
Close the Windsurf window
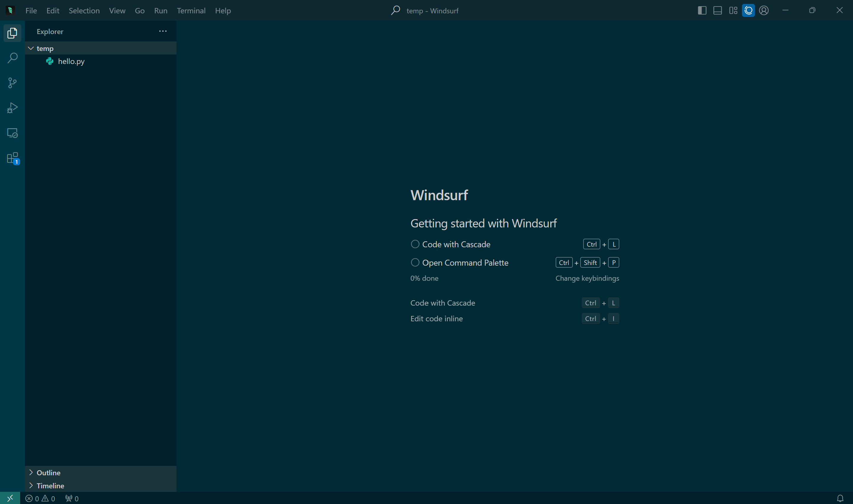839,11
